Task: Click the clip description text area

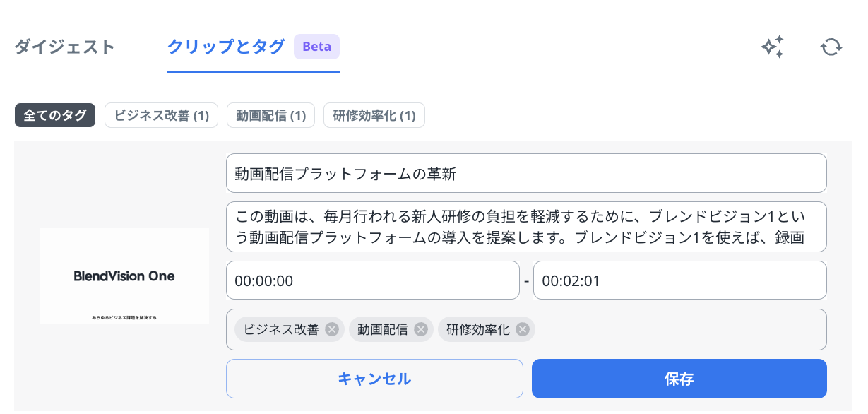Action: coord(525,227)
